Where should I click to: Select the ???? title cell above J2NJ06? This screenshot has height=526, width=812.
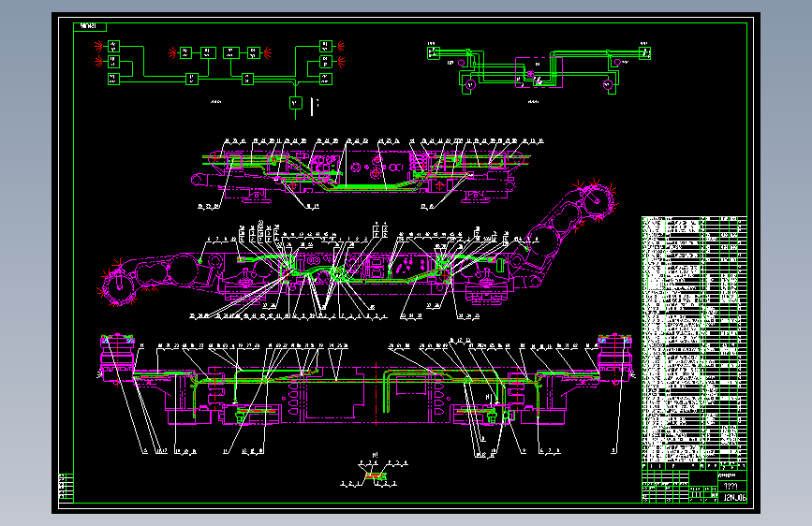(731, 486)
